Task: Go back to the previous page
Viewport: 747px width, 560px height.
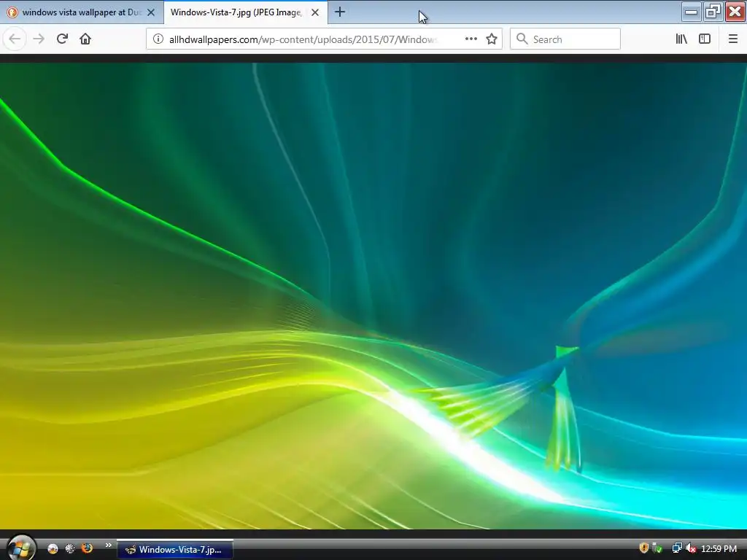Action: (15, 39)
